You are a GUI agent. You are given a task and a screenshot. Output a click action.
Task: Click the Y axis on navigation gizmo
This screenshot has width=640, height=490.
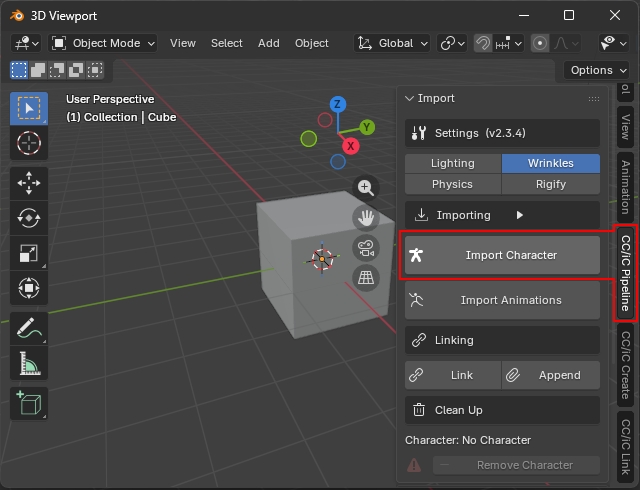pos(367,127)
